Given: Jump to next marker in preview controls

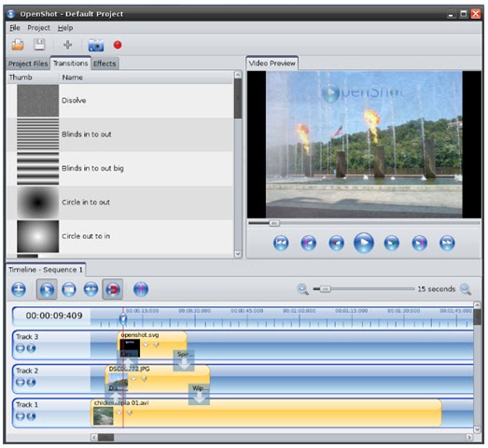Looking at the screenshot, I should (419, 243).
